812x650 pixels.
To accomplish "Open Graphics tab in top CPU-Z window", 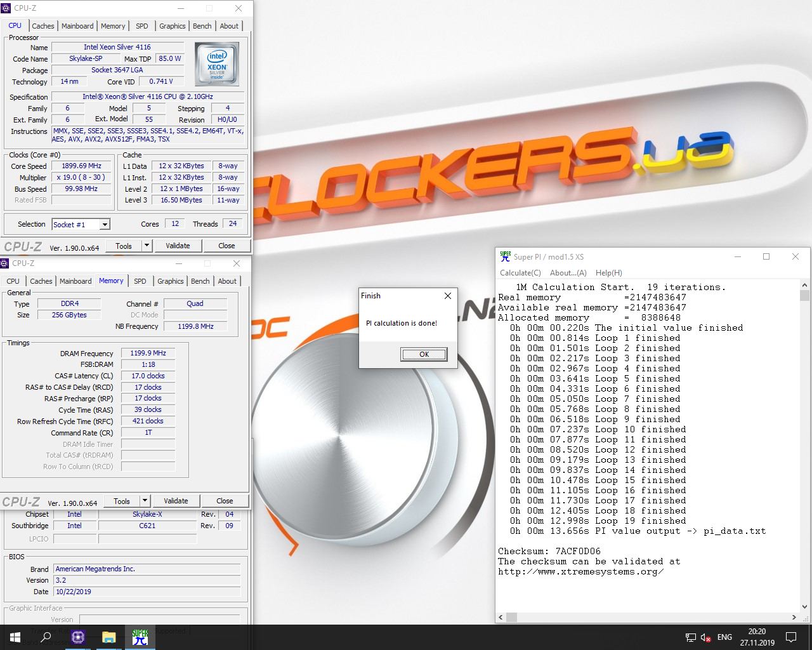I will [173, 26].
